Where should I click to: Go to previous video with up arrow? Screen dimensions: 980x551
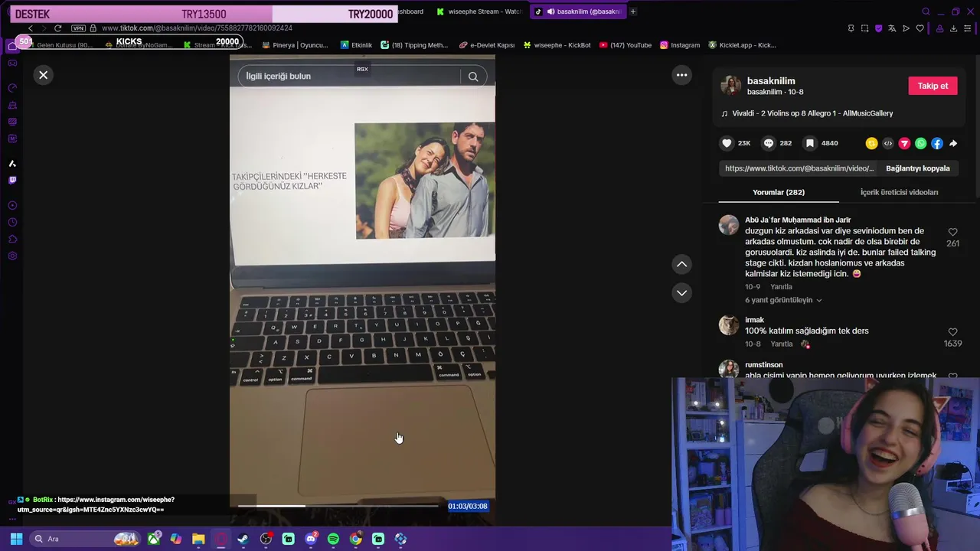(x=681, y=264)
